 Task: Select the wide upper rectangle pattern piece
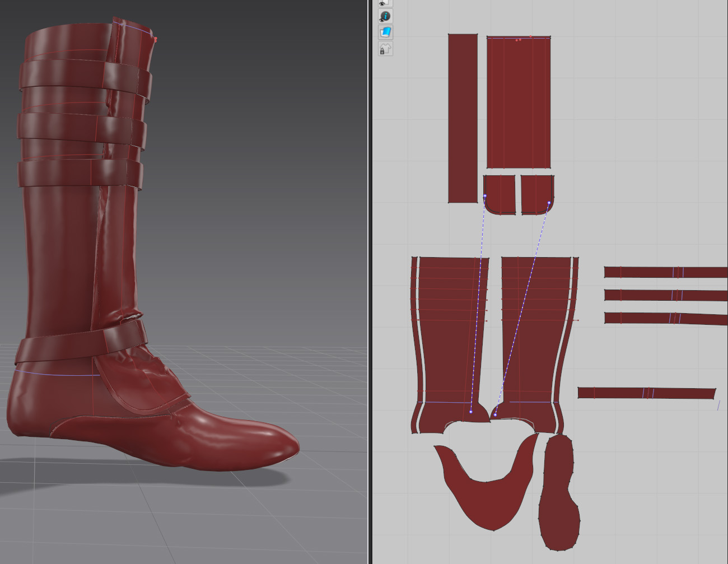(519, 102)
